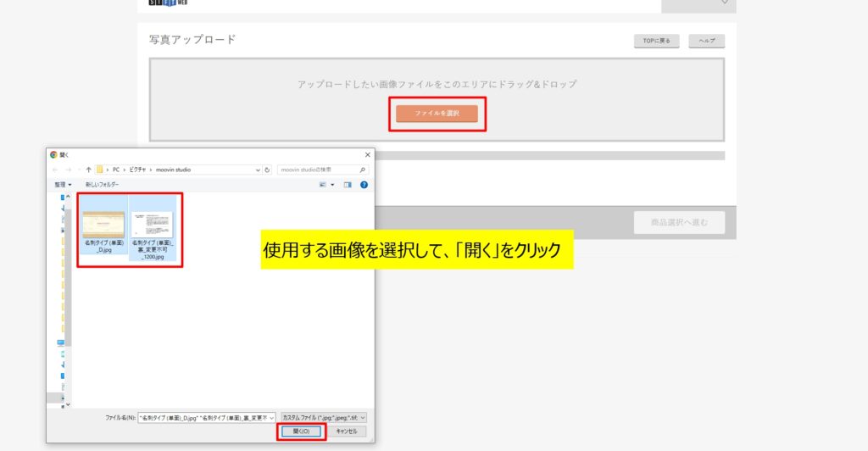The height and width of the screenshot is (451, 868).
Task: Open the 整理 organize menu
Action: coord(63,184)
